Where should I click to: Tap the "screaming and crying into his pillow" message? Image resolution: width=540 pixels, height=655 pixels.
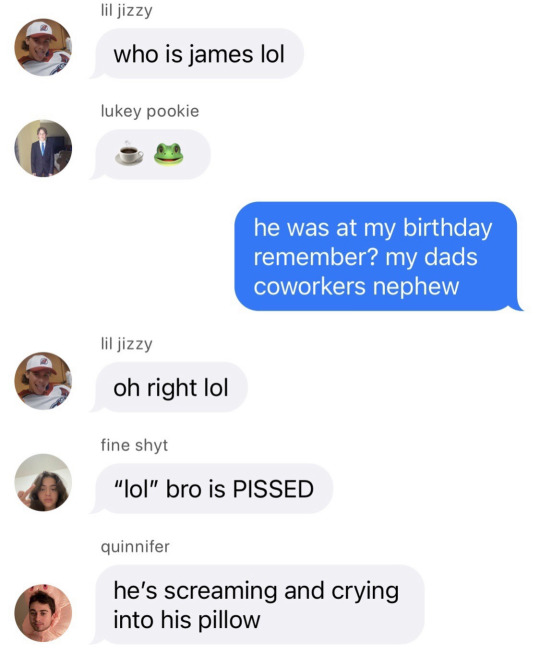tap(258, 604)
